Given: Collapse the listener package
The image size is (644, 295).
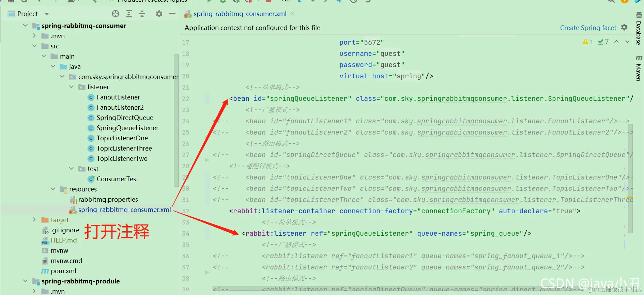Looking at the screenshot, I should [71, 87].
